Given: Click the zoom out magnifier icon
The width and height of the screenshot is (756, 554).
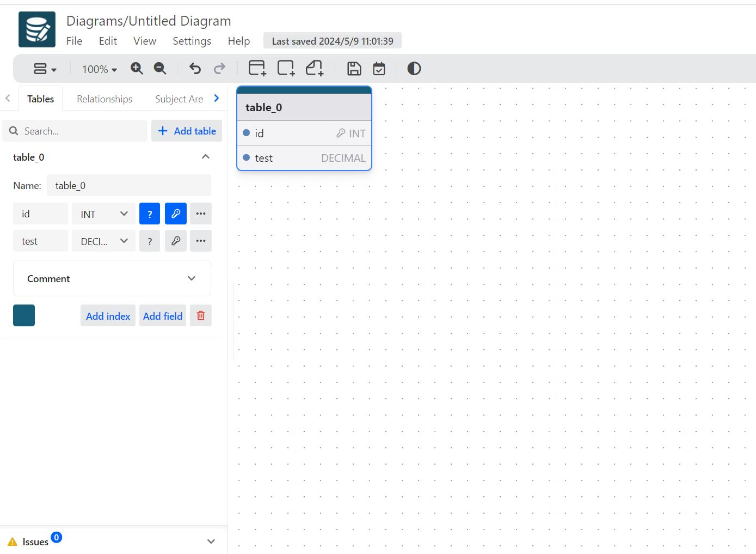Looking at the screenshot, I should coord(160,69).
